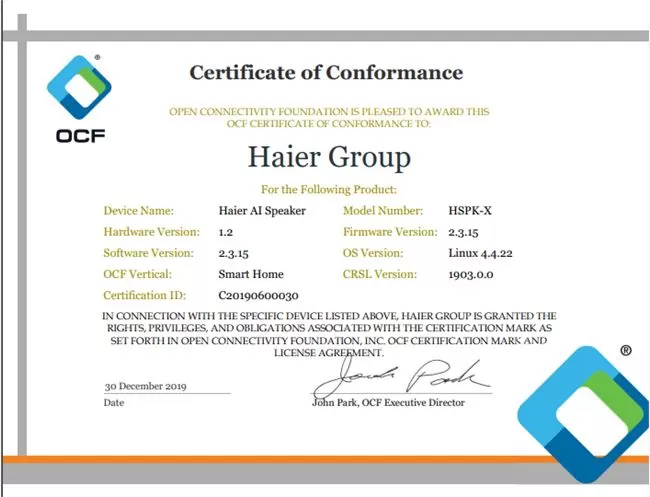The height and width of the screenshot is (497, 650).
Task: Click the Smart Home vertical value
Action: (250, 274)
